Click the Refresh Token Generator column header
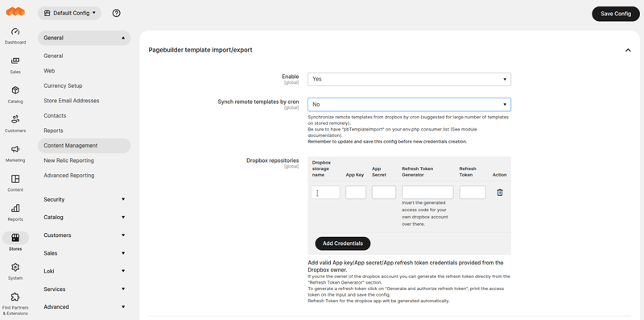This screenshot has width=644, height=320. click(x=417, y=172)
